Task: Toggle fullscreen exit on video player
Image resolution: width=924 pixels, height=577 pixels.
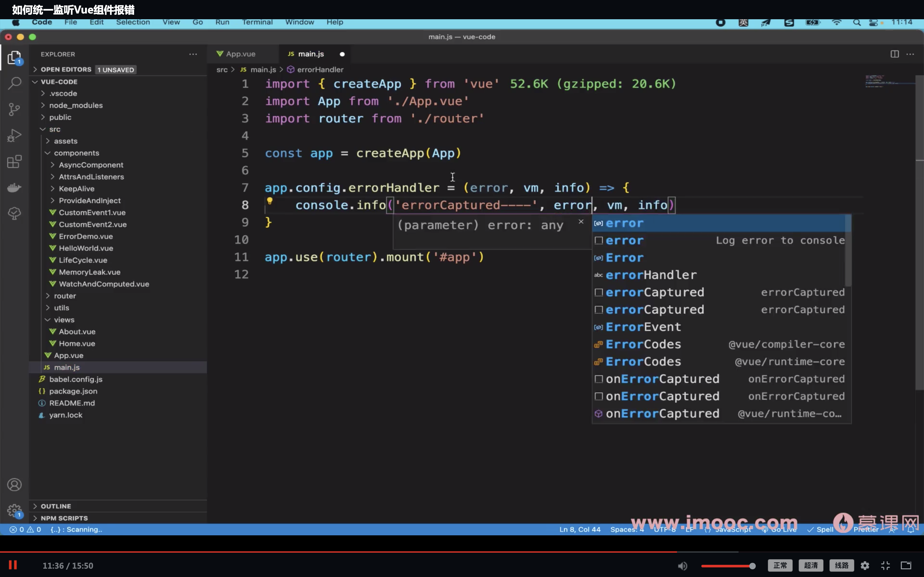Action: coord(886,565)
